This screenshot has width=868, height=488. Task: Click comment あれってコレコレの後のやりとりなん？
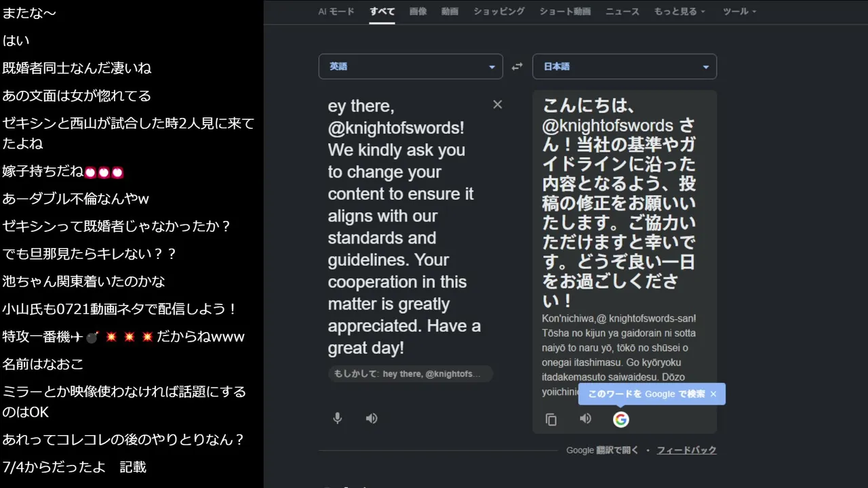pyautogui.click(x=123, y=439)
